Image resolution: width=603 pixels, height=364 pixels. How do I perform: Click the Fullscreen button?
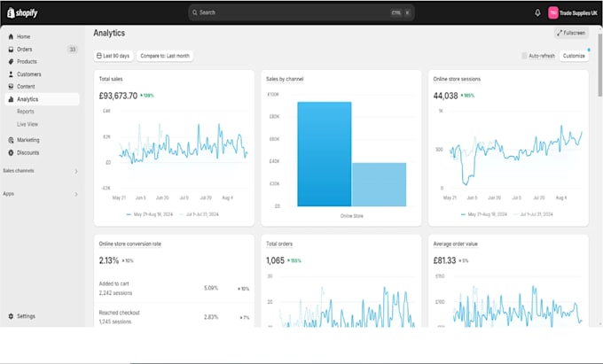coord(571,33)
